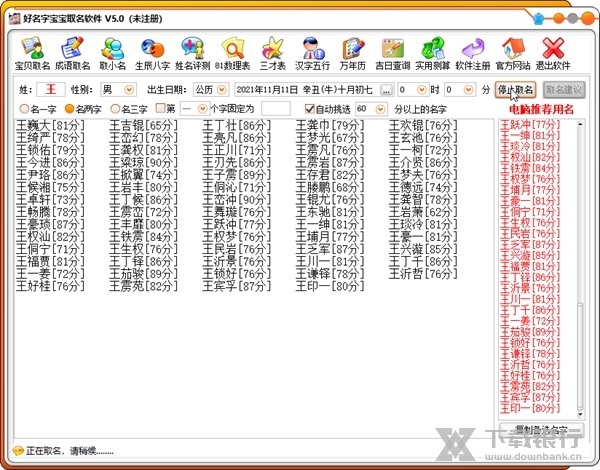Click the orange minimize button in title bar
600x470 pixels.
coord(559,18)
